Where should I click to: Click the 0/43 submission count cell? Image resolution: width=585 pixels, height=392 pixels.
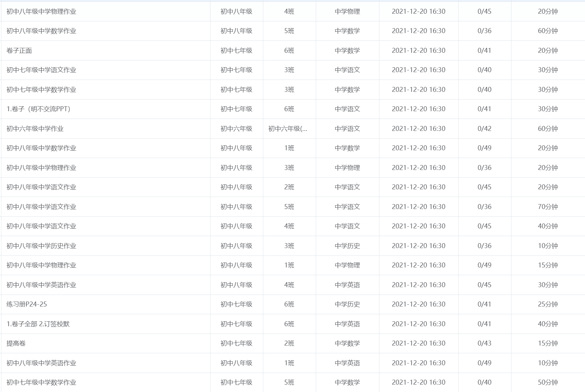pos(484,343)
